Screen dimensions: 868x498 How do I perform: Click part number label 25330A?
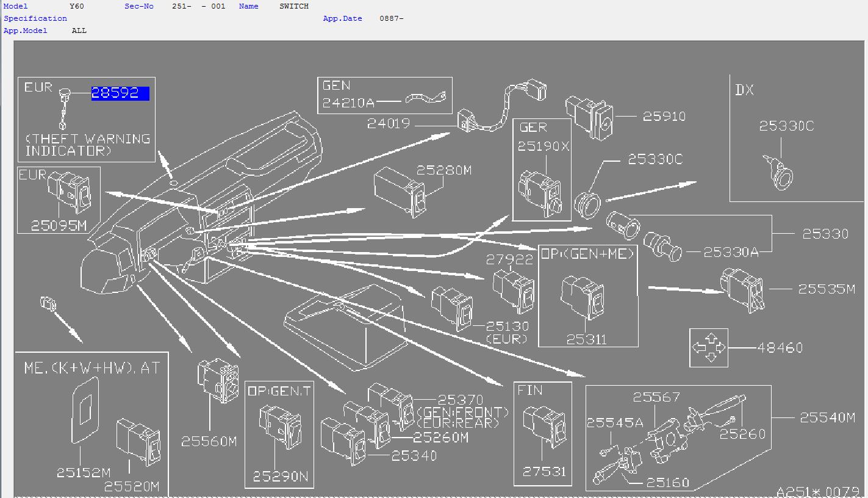coord(731,252)
